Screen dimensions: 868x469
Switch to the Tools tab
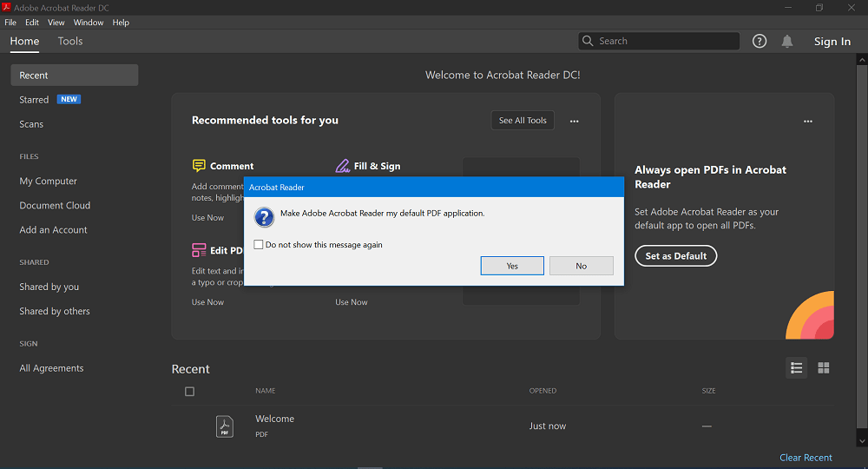tap(70, 41)
